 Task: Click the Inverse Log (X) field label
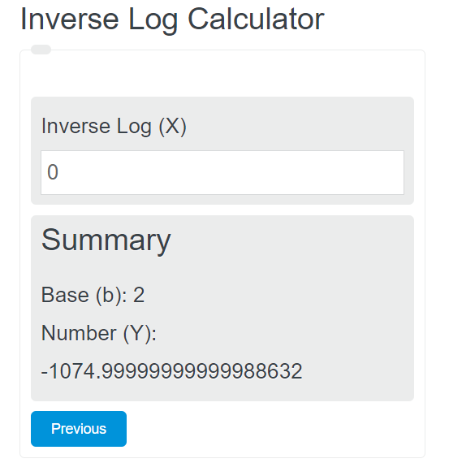click(x=114, y=126)
